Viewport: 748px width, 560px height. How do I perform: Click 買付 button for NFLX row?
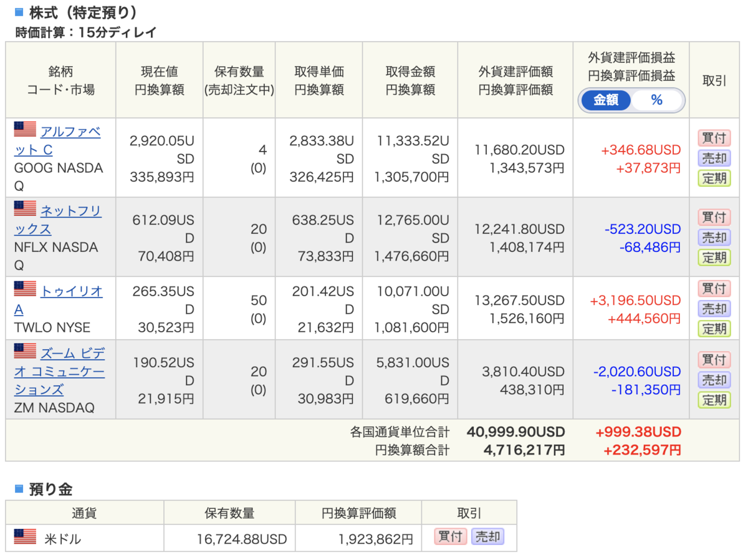coord(714,217)
